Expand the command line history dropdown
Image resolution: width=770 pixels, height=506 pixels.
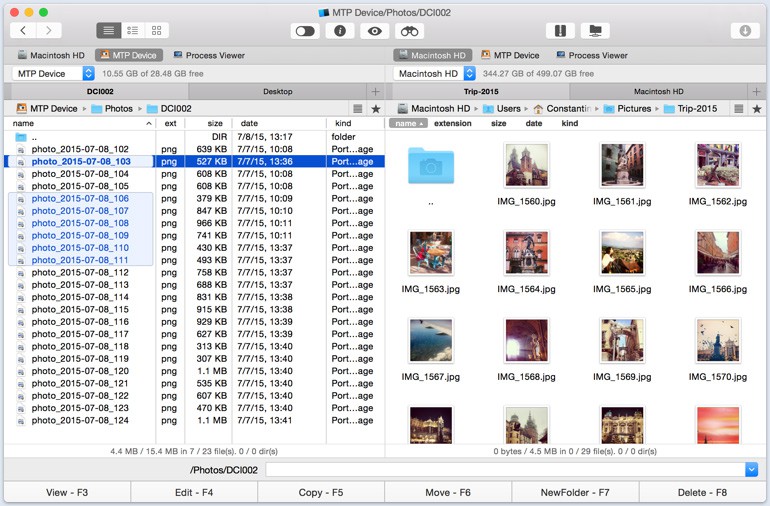coord(751,470)
